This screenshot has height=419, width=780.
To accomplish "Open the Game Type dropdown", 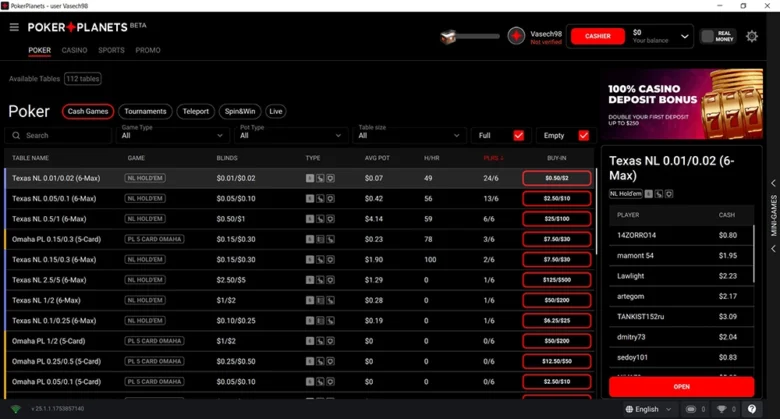I will coord(172,135).
